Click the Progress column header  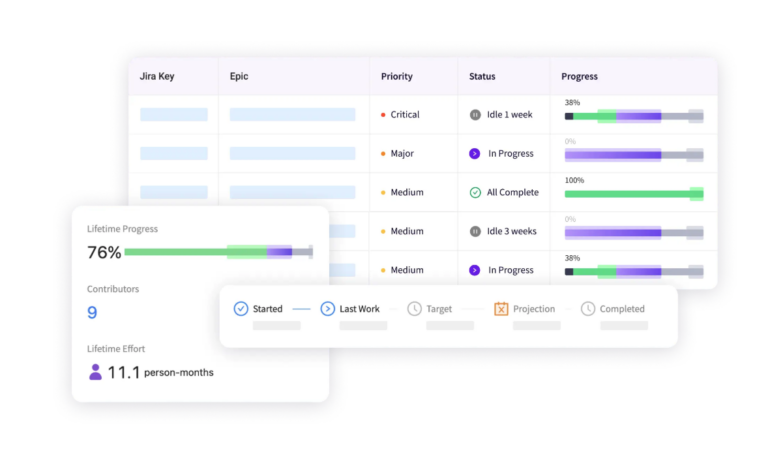[x=579, y=76]
